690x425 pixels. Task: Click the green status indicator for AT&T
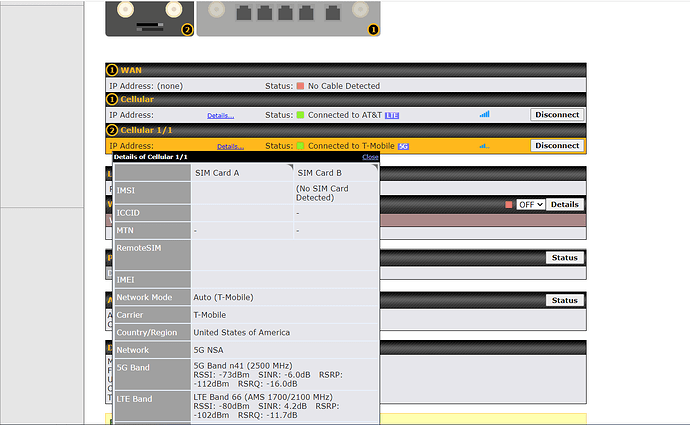click(300, 115)
